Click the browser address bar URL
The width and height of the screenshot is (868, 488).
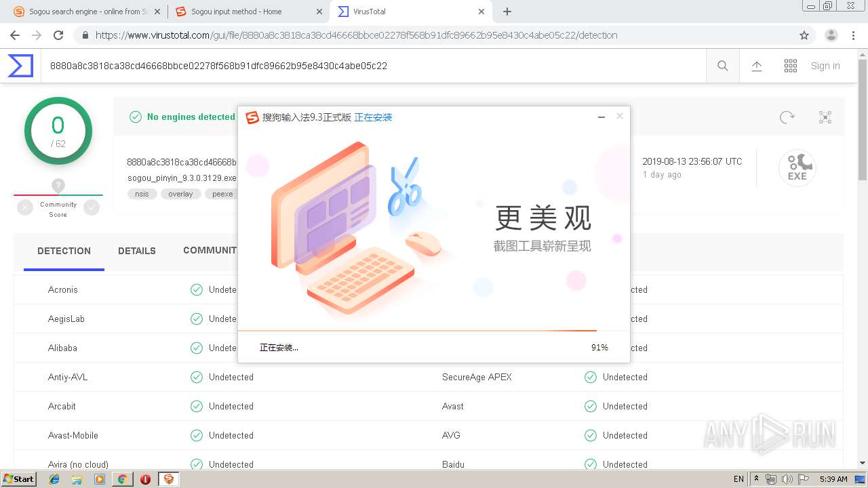click(x=356, y=35)
